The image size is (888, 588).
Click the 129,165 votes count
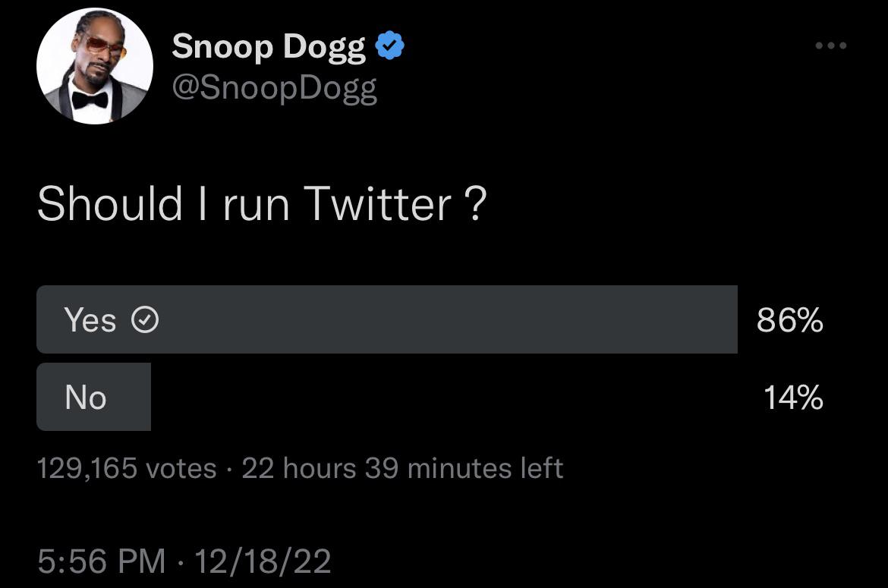tap(127, 469)
